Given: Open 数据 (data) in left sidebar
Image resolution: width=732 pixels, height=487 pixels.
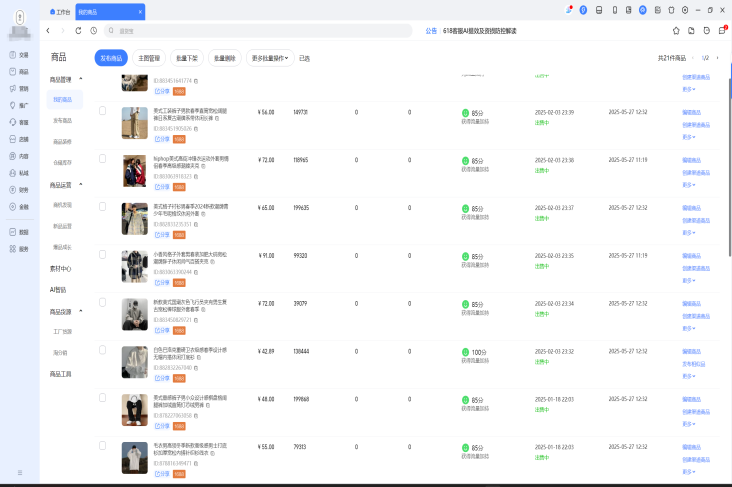Looking at the screenshot, I should [18, 231].
